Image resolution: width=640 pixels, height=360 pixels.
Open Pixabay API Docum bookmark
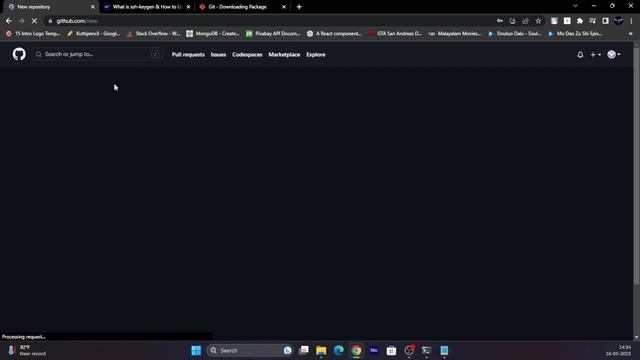[x=273, y=34]
